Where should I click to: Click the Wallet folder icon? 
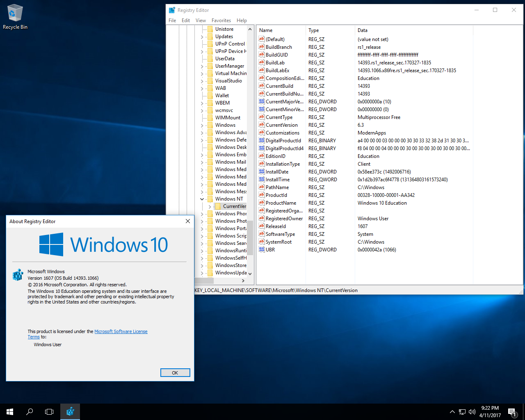pos(210,96)
